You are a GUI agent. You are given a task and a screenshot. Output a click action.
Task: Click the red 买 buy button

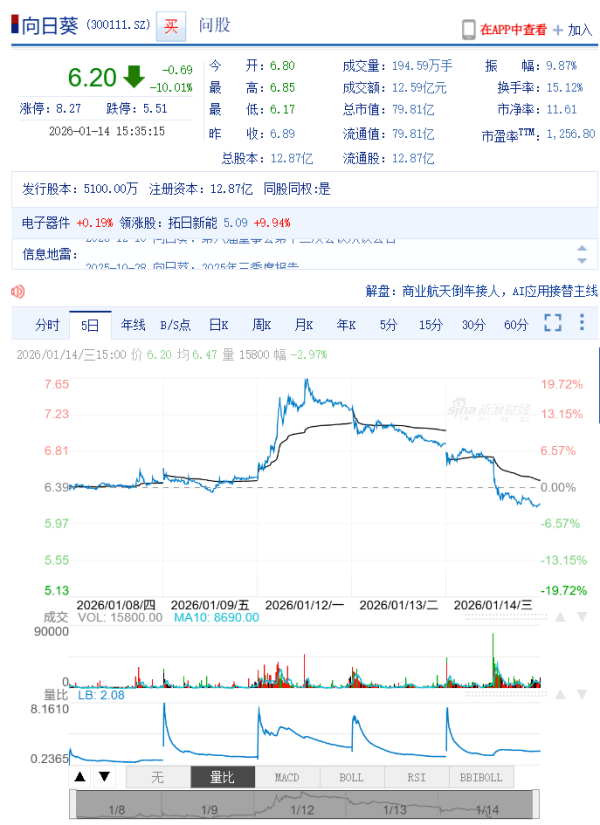pos(172,26)
